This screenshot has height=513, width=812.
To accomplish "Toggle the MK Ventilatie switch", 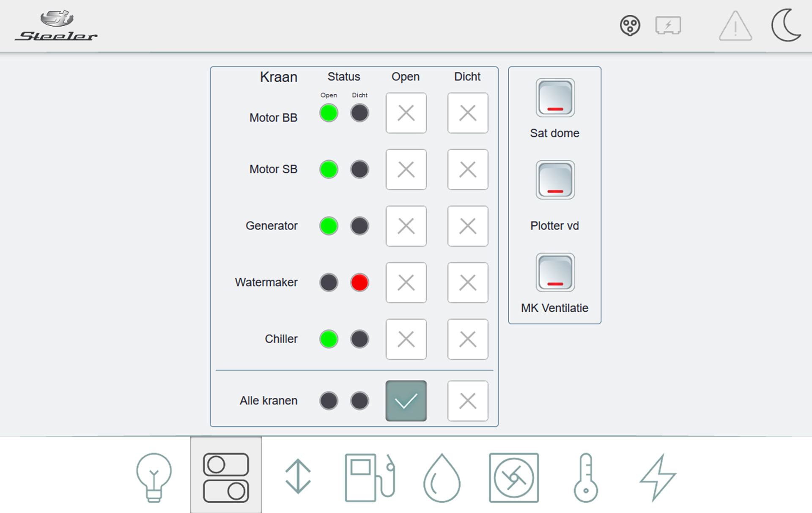I will 555,272.
